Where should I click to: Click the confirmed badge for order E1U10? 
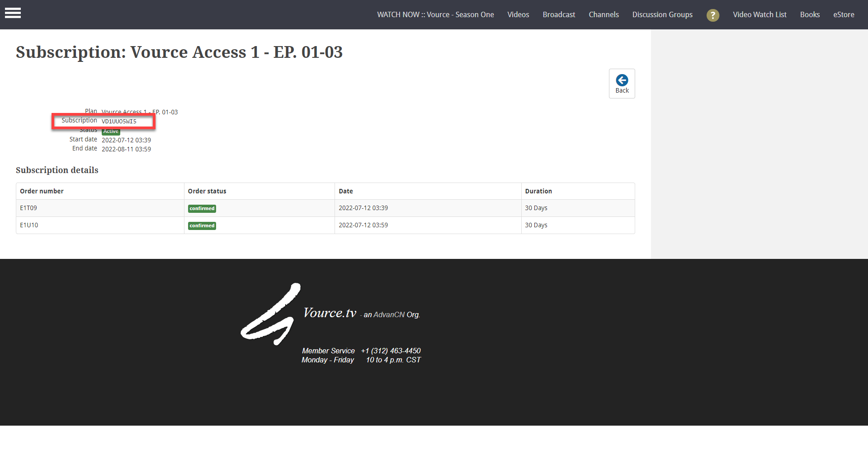click(202, 225)
